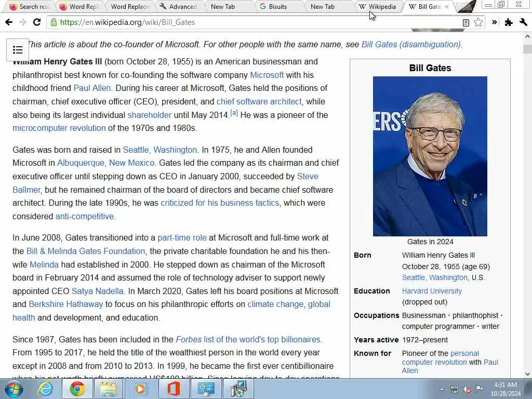Click the forward navigation arrow

(x=23, y=22)
